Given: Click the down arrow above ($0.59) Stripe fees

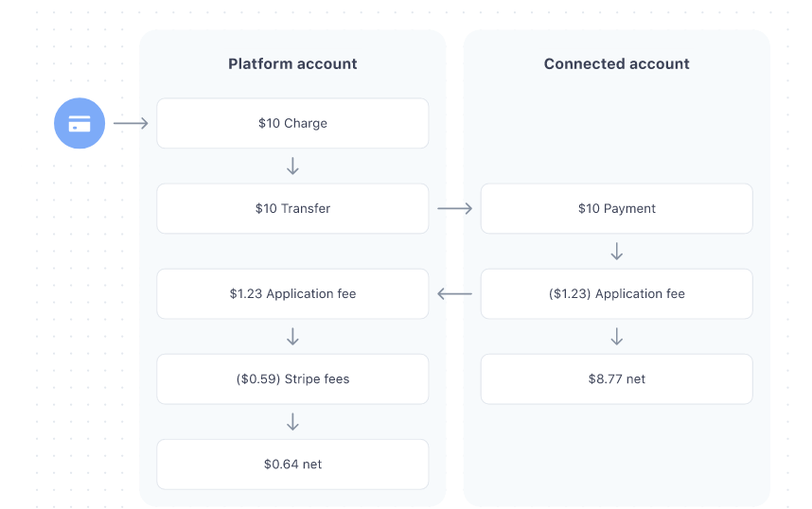Looking at the screenshot, I should (x=292, y=337).
